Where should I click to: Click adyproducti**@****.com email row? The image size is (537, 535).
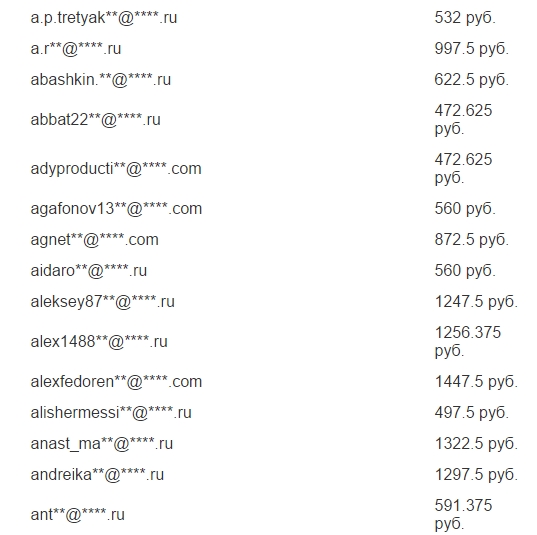[x=116, y=169]
